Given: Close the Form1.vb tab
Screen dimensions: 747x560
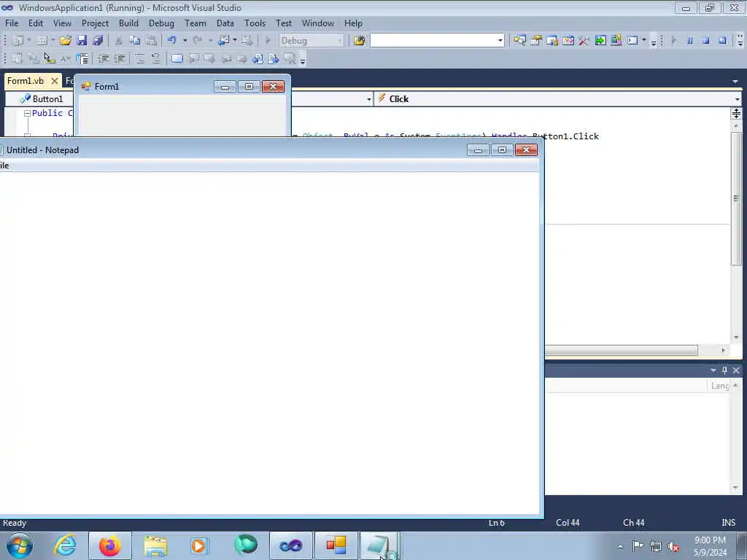Looking at the screenshot, I should click(x=54, y=81).
